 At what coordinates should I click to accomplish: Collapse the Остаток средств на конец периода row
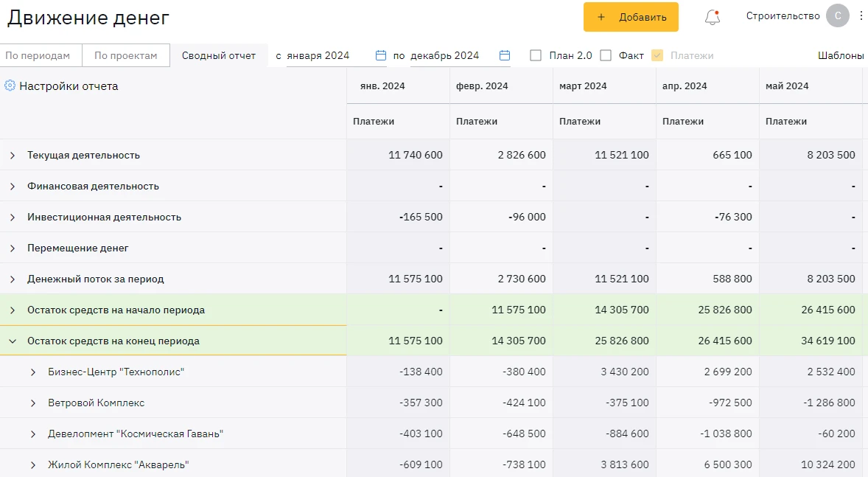point(13,341)
